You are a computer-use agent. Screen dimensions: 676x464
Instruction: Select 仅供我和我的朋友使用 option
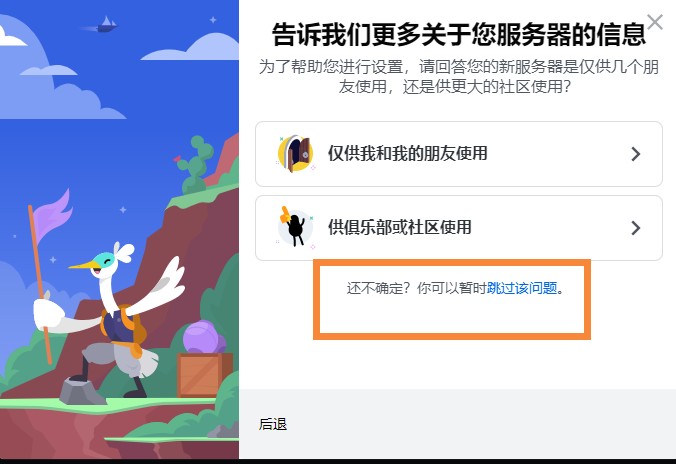459,154
